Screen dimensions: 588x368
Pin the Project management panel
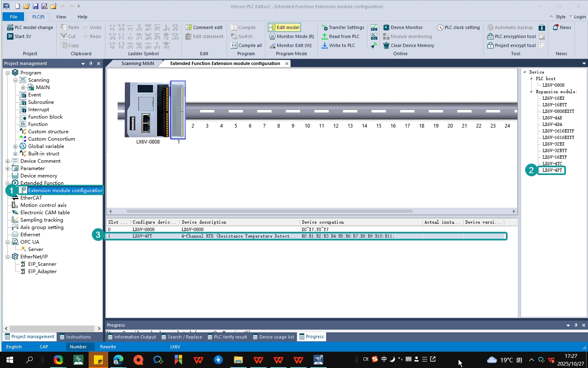pos(91,63)
